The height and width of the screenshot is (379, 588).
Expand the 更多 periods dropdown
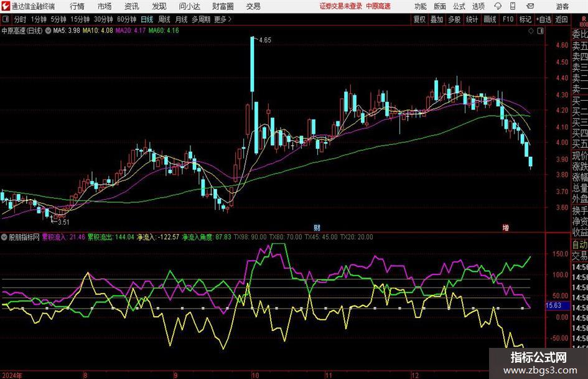coord(223,19)
